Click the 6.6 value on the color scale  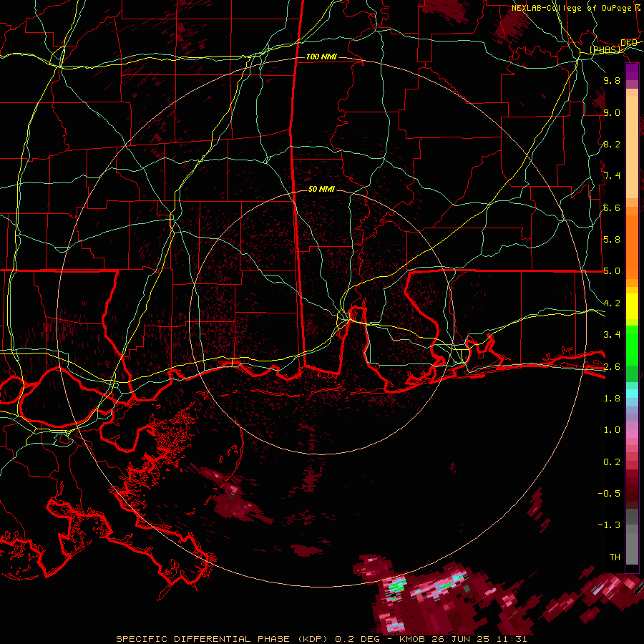point(612,208)
